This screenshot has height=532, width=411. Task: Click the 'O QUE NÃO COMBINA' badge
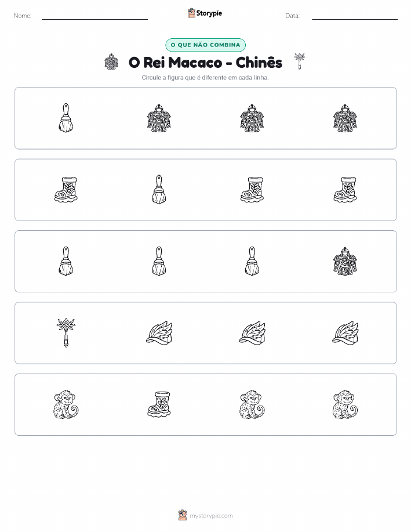point(205,45)
